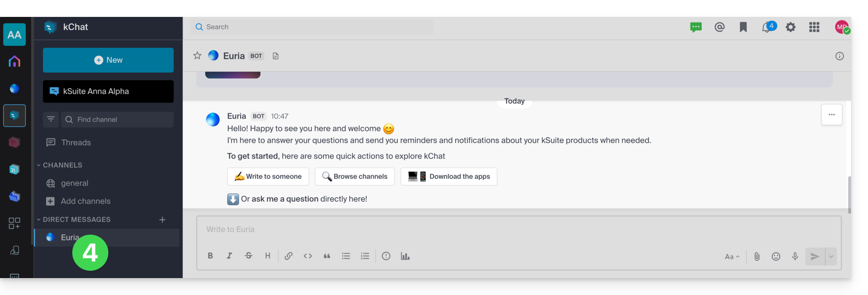The width and height of the screenshot is (868, 295).
Task: Attach a file with paperclip icon
Action: [x=757, y=257]
